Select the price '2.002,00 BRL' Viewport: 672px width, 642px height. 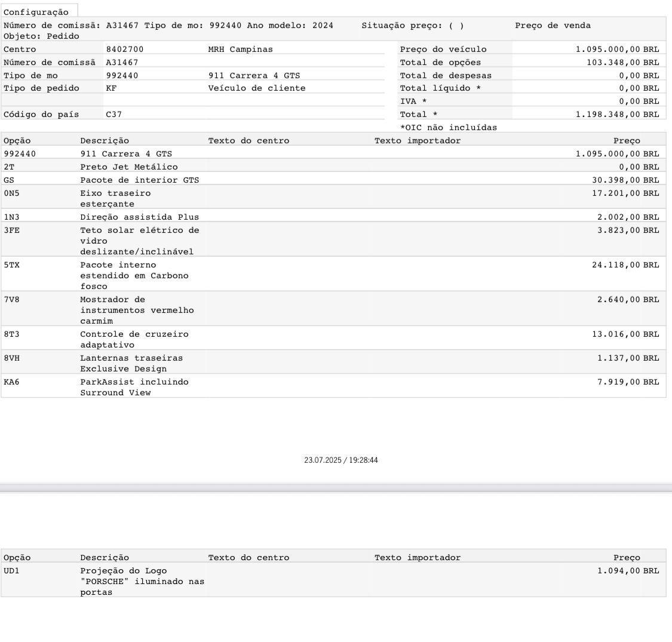click(x=628, y=217)
